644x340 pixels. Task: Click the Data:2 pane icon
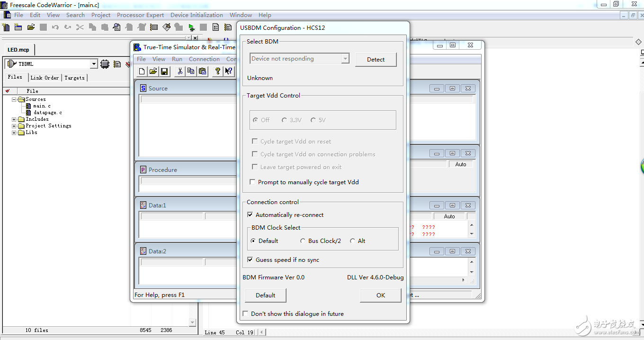[143, 251]
